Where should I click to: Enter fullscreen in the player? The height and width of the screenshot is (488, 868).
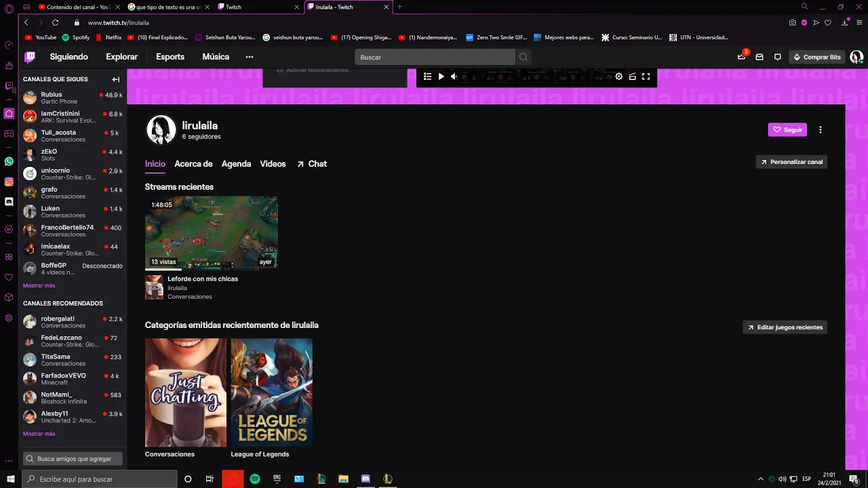coord(646,77)
